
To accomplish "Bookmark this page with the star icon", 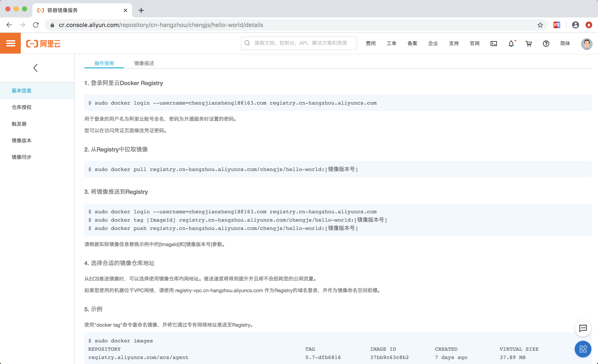I will pyautogui.click(x=540, y=25).
